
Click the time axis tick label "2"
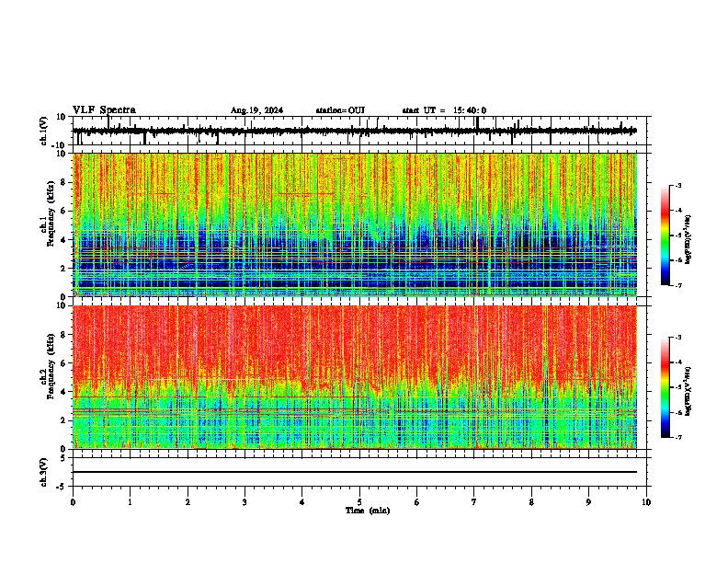(188, 502)
